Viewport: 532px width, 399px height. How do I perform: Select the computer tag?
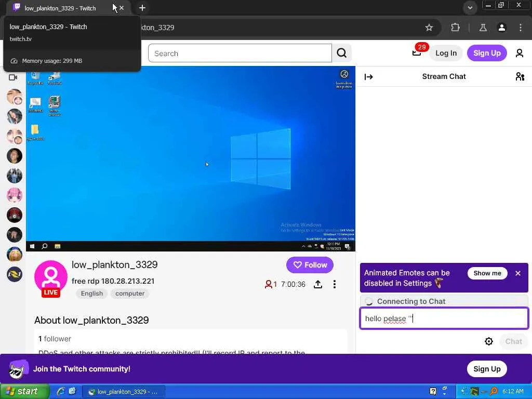129,294
